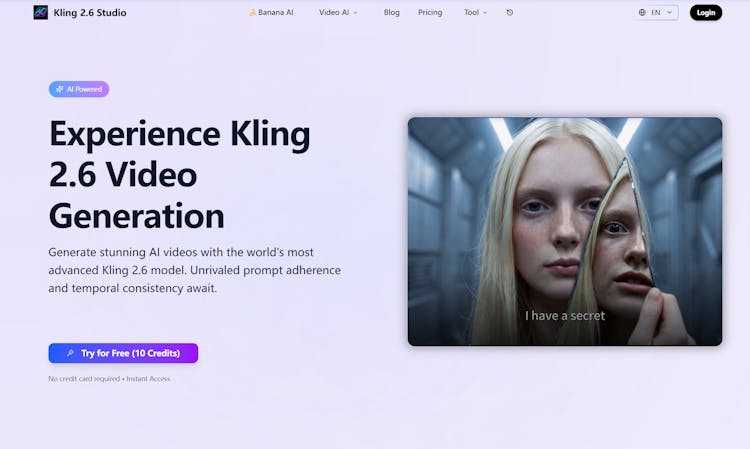Click Try for Free (10 Credits) button
Image resolution: width=750 pixels, height=449 pixels.
[x=123, y=353]
